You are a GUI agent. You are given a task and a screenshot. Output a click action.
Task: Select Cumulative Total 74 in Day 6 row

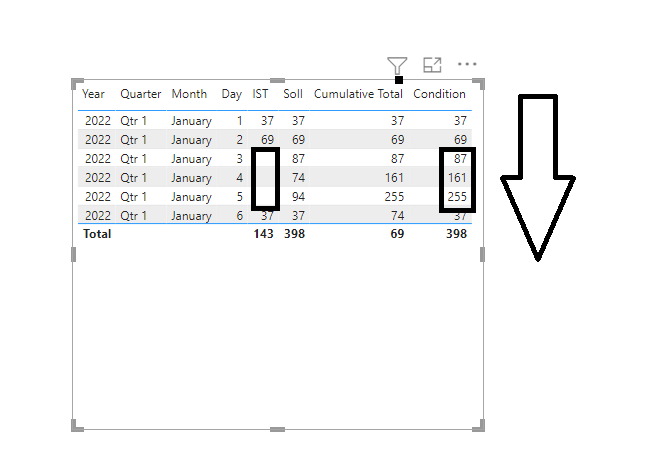(397, 216)
